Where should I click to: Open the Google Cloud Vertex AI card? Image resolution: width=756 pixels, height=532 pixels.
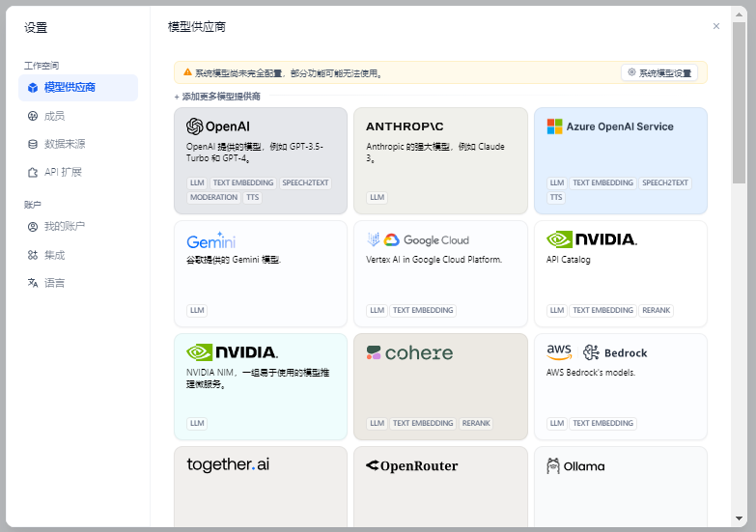point(440,273)
